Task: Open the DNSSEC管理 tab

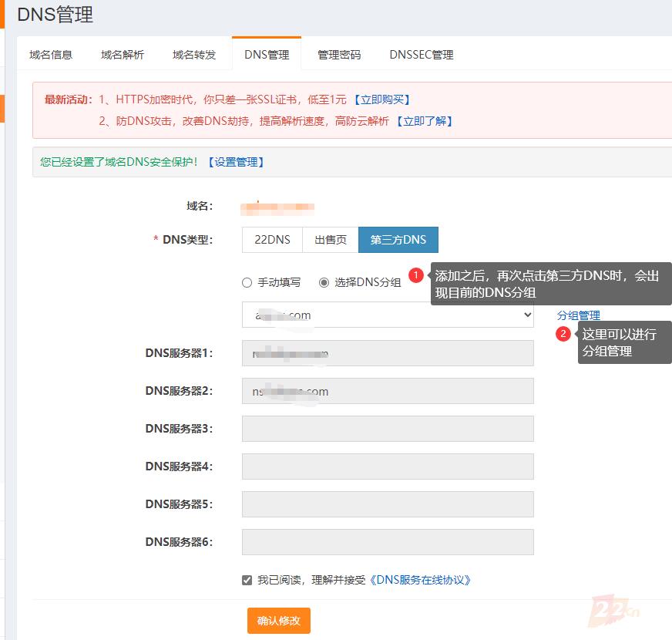Action: (x=421, y=55)
